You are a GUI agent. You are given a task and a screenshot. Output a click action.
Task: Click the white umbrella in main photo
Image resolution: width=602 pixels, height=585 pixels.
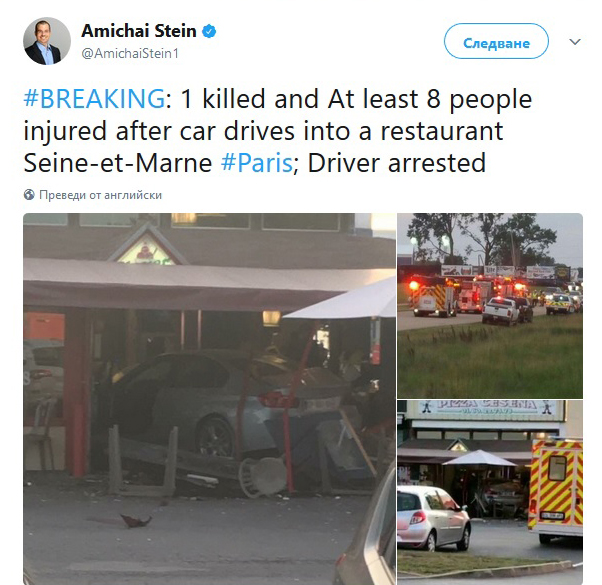coord(342,301)
